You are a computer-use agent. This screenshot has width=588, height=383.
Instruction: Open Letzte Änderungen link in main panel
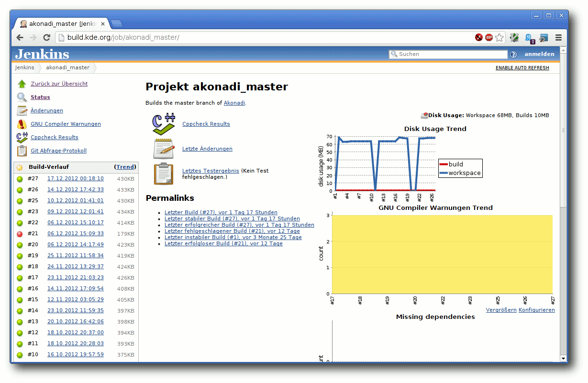coord(207,149)
